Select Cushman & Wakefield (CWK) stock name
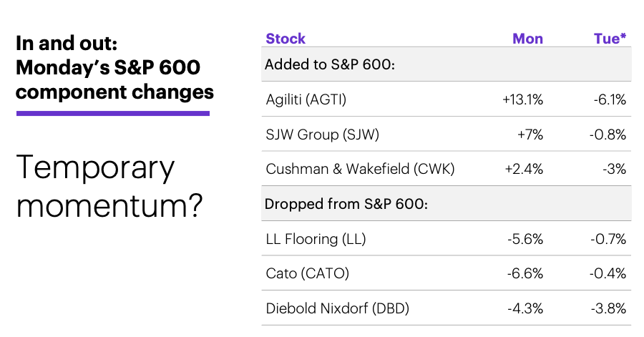 (360, 169)
